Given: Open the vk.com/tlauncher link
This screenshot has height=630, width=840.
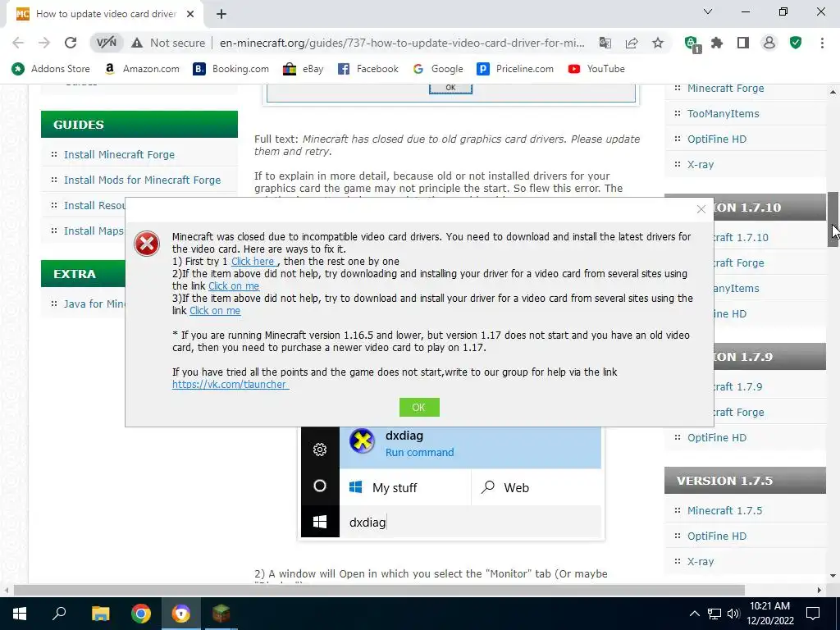Looking at the screenshot, I should click(x=231, y=384).
